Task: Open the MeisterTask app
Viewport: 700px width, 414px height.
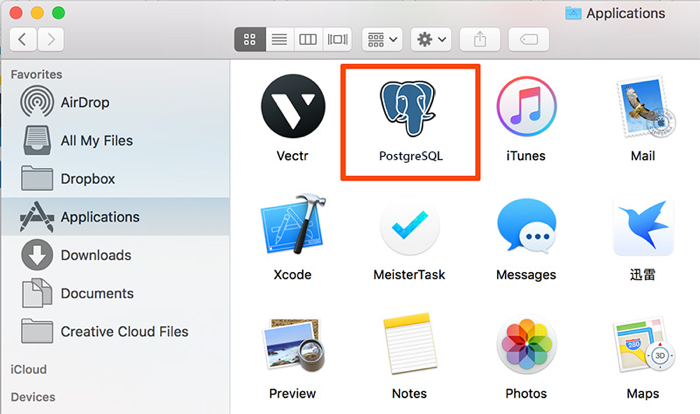Action: [x=410, y=228]
